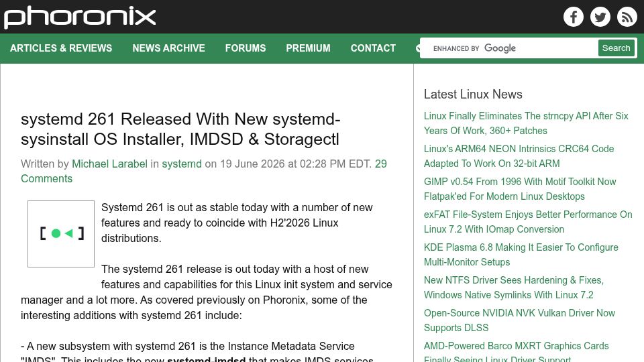Image resolution: width=644 pixels, height=362 pixels.
Task: Click the Phoronix logo in the header
Action: [80, 17]
